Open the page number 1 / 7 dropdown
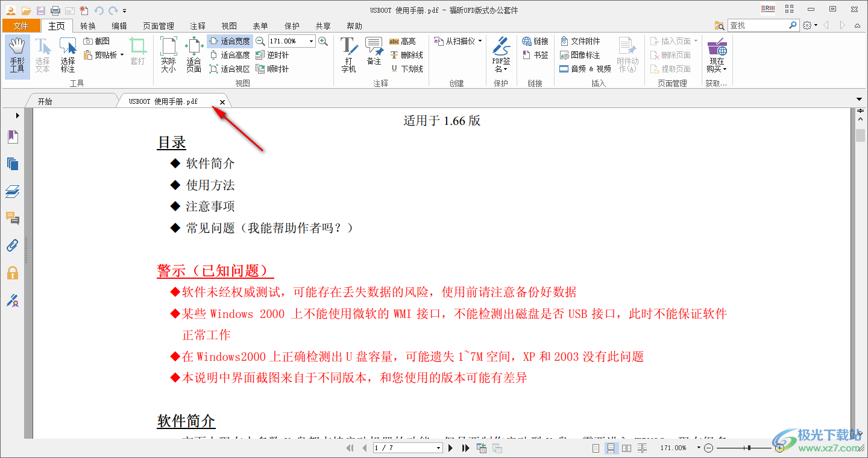 (438, 448)
